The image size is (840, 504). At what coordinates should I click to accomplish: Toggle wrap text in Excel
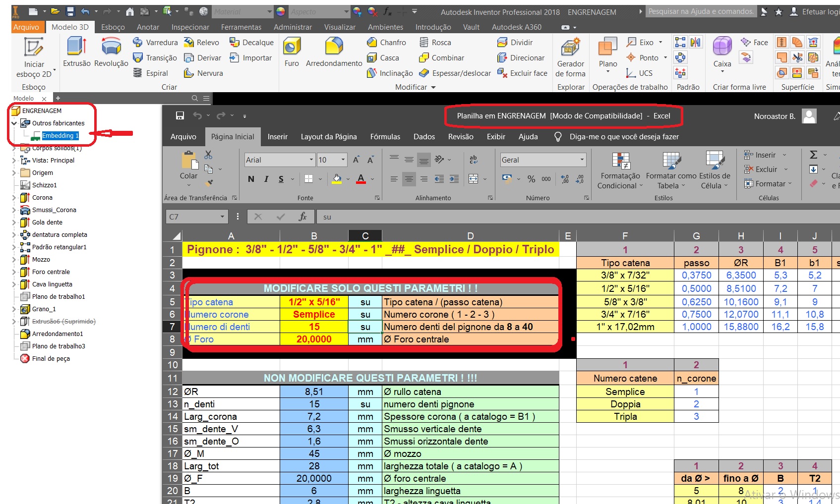point(474,160)
